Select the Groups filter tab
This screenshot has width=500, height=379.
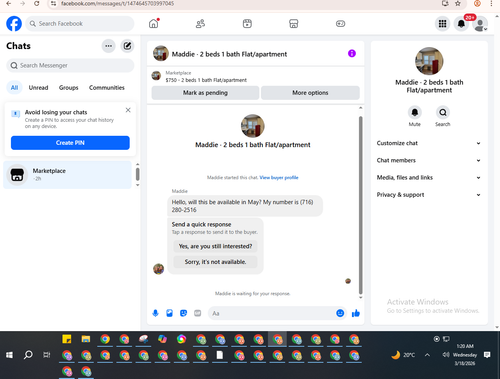click(x=69, y=88)
